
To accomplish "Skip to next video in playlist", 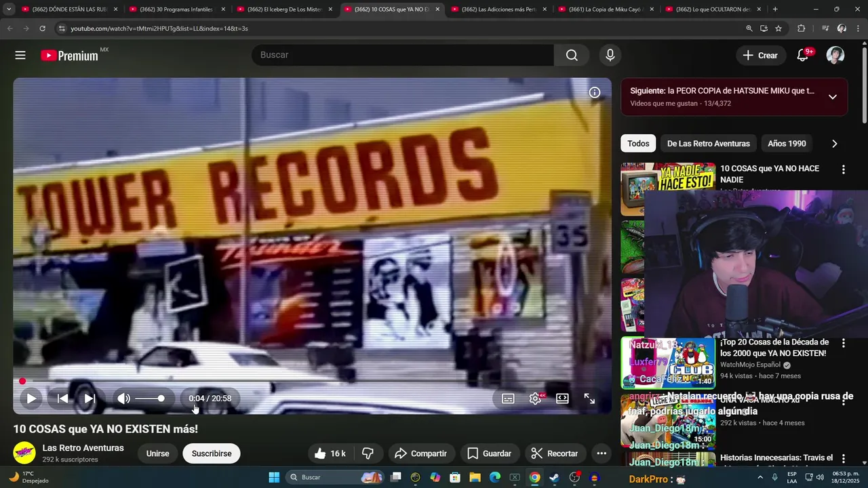I will pyautogui.click(x=90, y=399).
